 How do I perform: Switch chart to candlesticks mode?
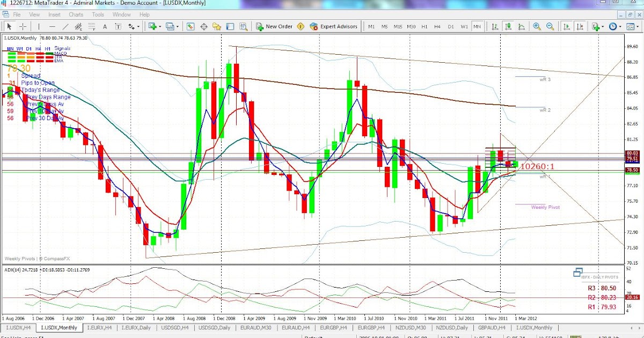508,26
